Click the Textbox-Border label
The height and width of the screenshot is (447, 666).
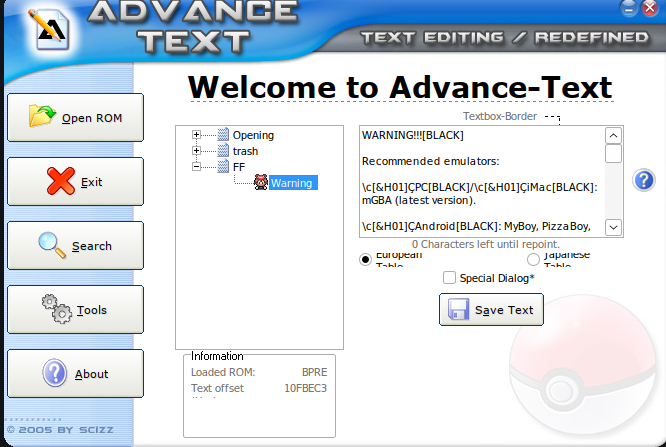coord(500,116)
